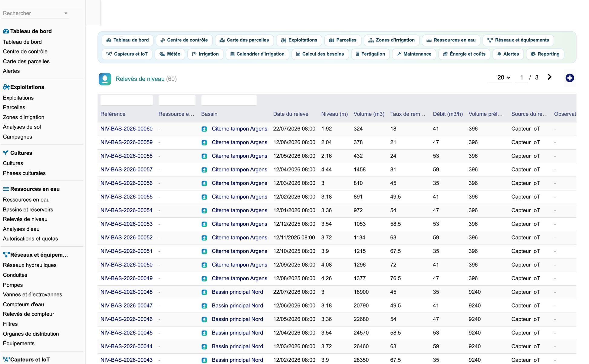Sort by Débit (m3/h) column header
This screenshot has width=589, height=364.
448,114
